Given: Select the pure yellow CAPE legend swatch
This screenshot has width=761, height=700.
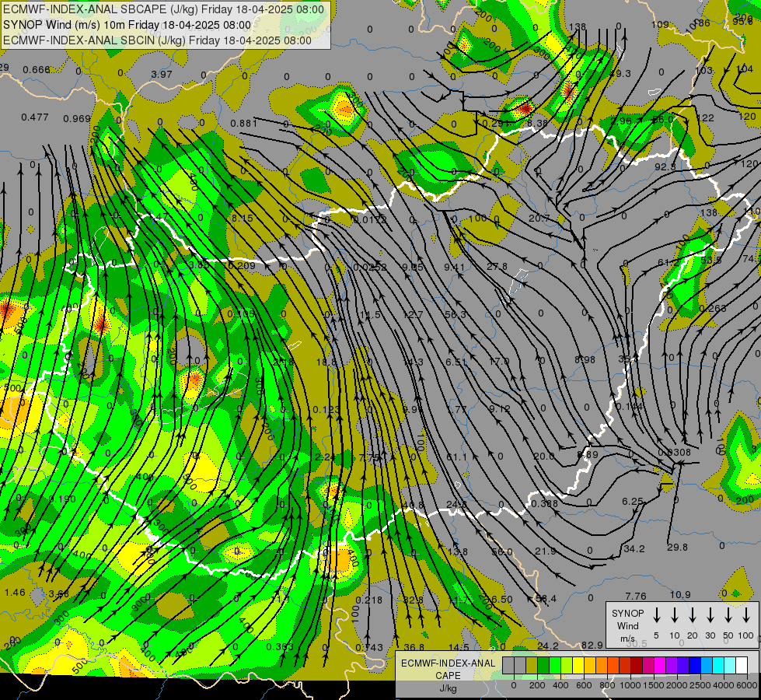Looking at the screenshot, I should pos(578,665).
